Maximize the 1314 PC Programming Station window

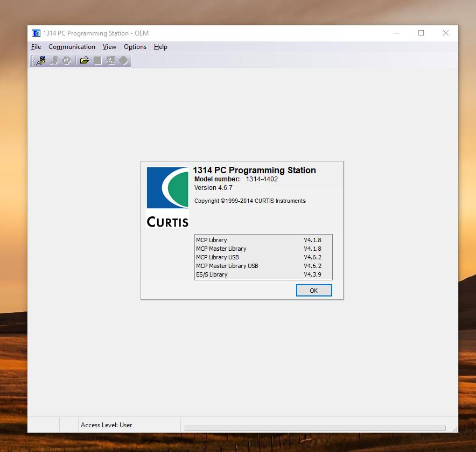click(421, 33)
